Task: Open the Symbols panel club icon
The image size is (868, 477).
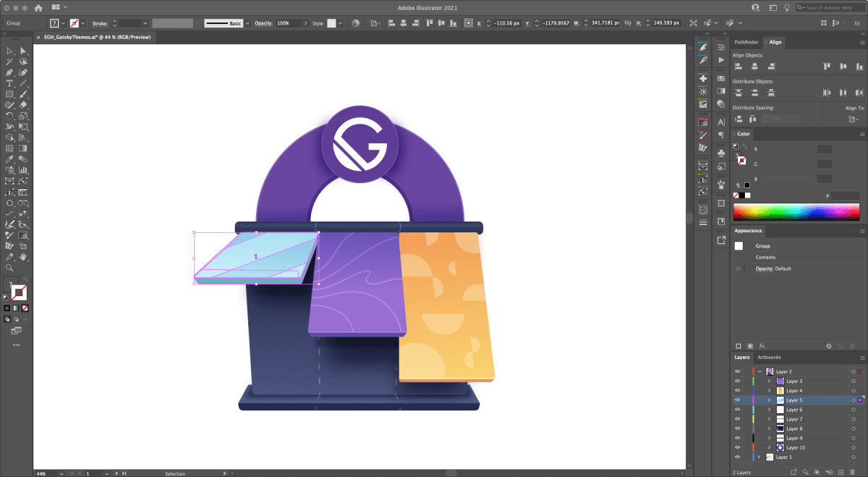Action: click(x=721, y=153)
